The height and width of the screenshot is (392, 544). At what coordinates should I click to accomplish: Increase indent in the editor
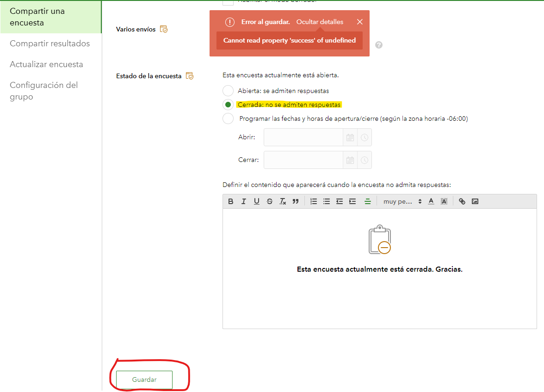tap(352, 201)
